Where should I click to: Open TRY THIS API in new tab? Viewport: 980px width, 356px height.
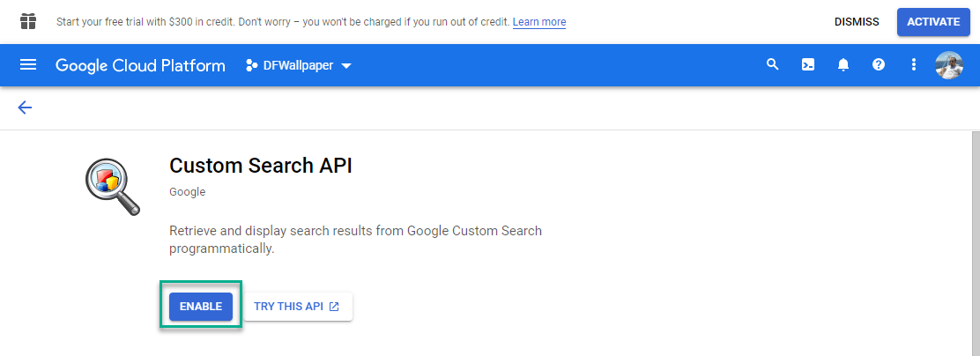[x=298, y=307]
